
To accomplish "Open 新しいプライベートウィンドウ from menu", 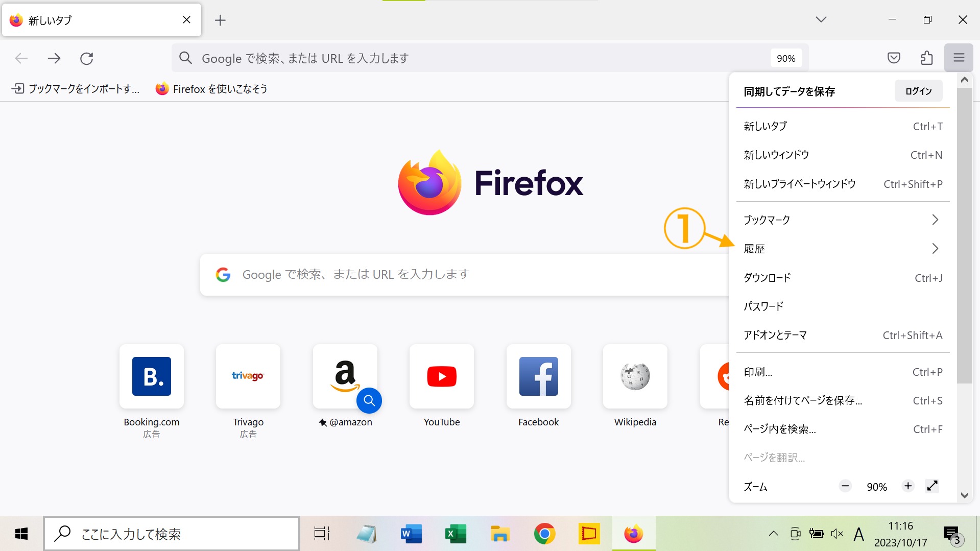I will [843, 184].
